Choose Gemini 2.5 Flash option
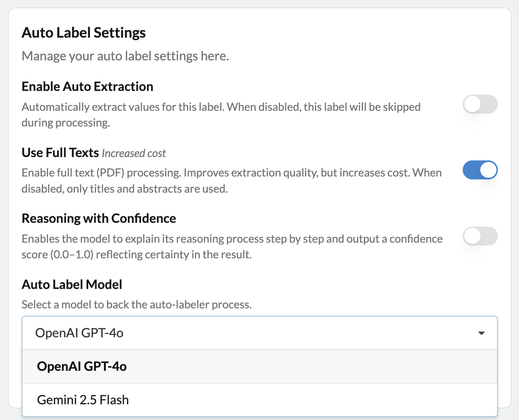The image size is (519, 420). 83,400
